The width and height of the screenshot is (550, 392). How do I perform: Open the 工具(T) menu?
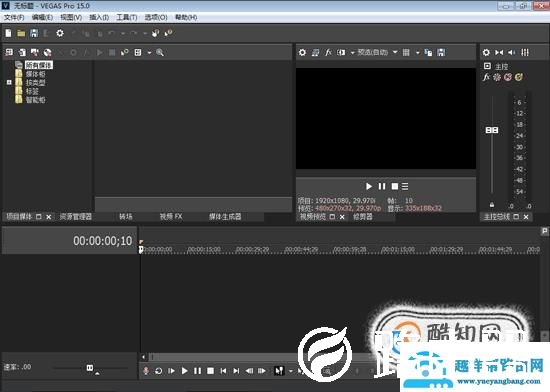click(x=127, y=17)
